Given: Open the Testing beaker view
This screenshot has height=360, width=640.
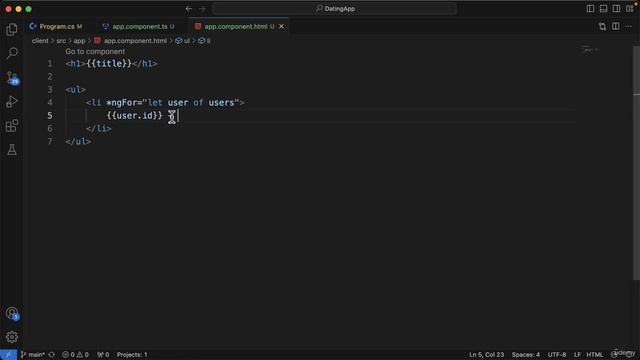Looking at the screenshot, I should click(x=12, y=150).
